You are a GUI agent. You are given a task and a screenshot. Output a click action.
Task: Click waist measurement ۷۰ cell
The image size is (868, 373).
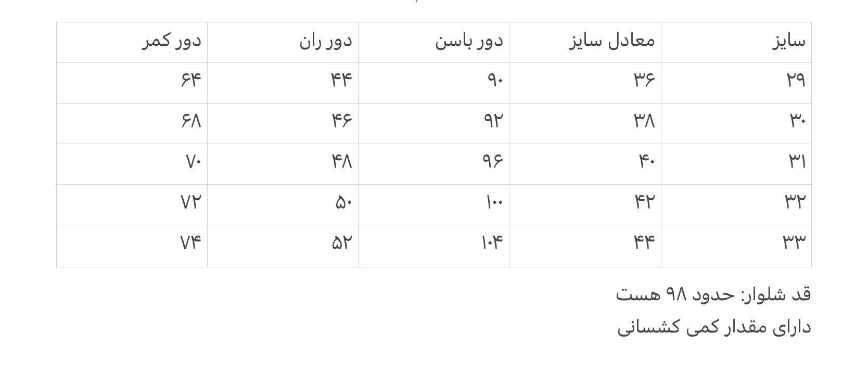[193, 161]
